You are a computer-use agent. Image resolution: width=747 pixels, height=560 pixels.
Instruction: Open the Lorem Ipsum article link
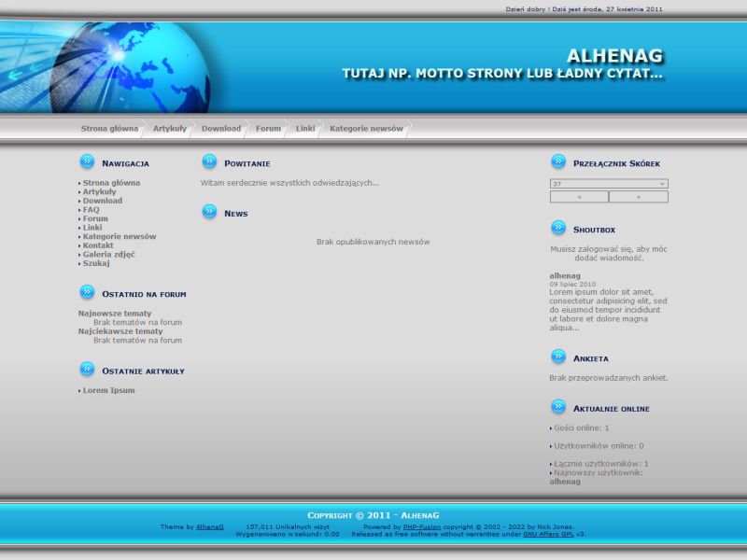point(108,390)
